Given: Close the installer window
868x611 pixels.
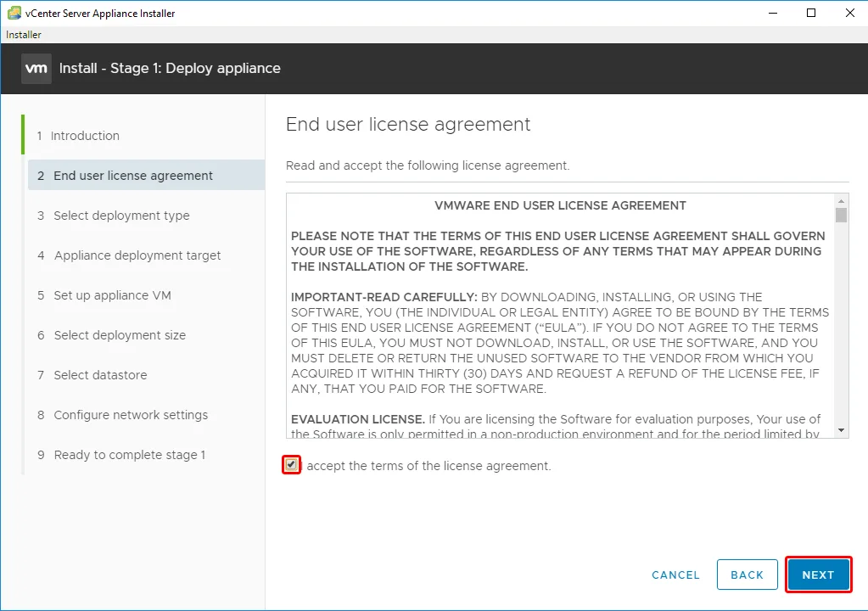Looking at the screenshot, I should point(849,13).
